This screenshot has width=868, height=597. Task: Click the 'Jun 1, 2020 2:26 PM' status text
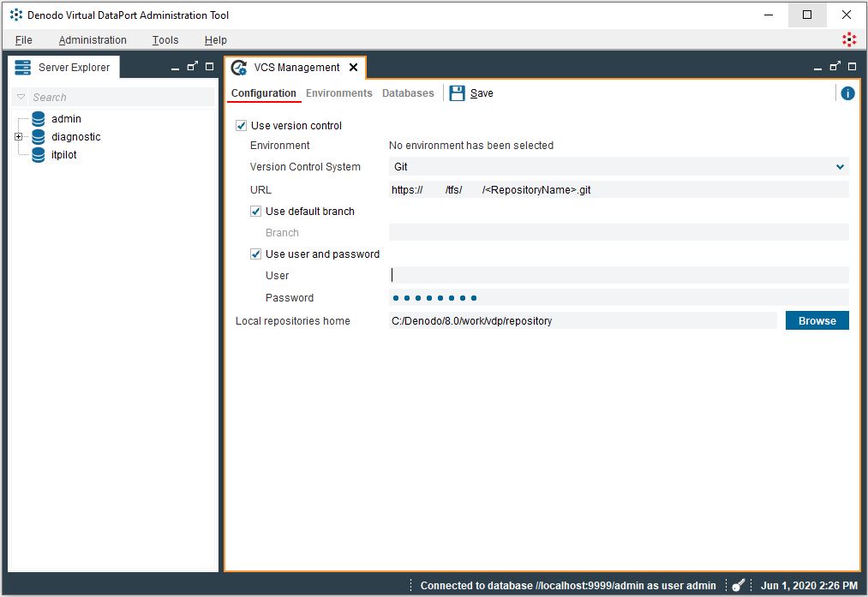coord(809,585)
